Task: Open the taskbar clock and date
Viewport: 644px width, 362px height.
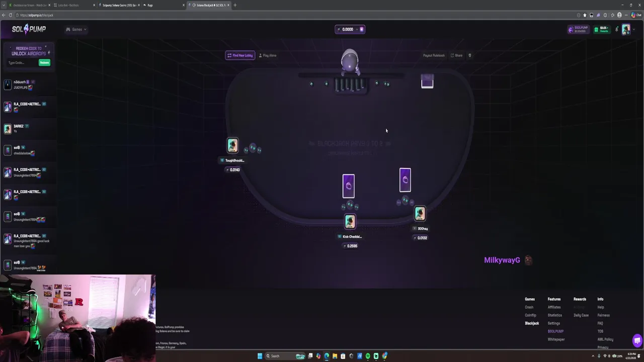Action: (x=631, y=356)
